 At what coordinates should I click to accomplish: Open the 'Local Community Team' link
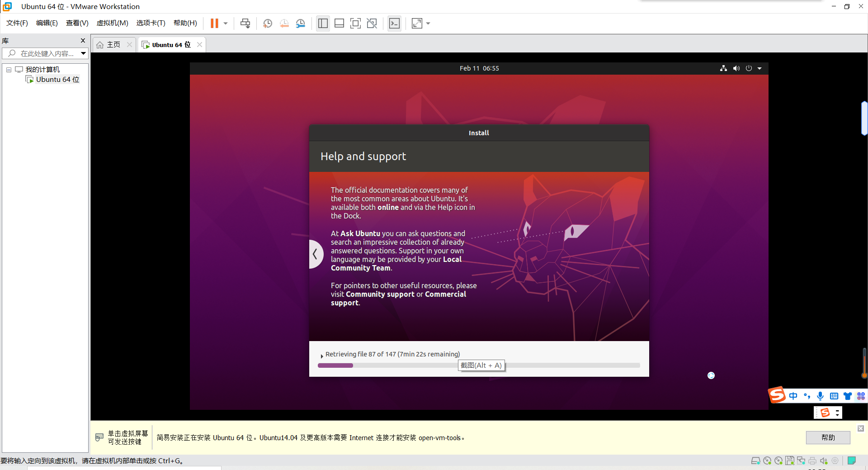point(396,264)
